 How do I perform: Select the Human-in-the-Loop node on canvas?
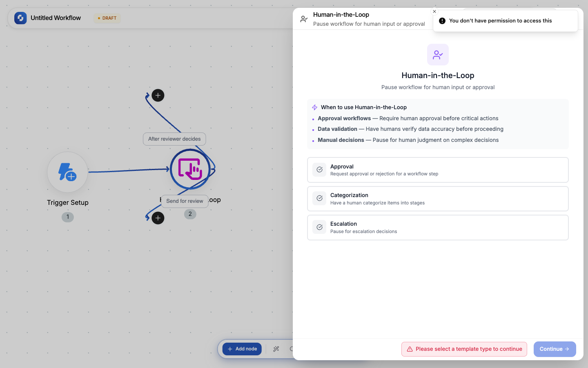pyautogui.click(x=190, y=169)
